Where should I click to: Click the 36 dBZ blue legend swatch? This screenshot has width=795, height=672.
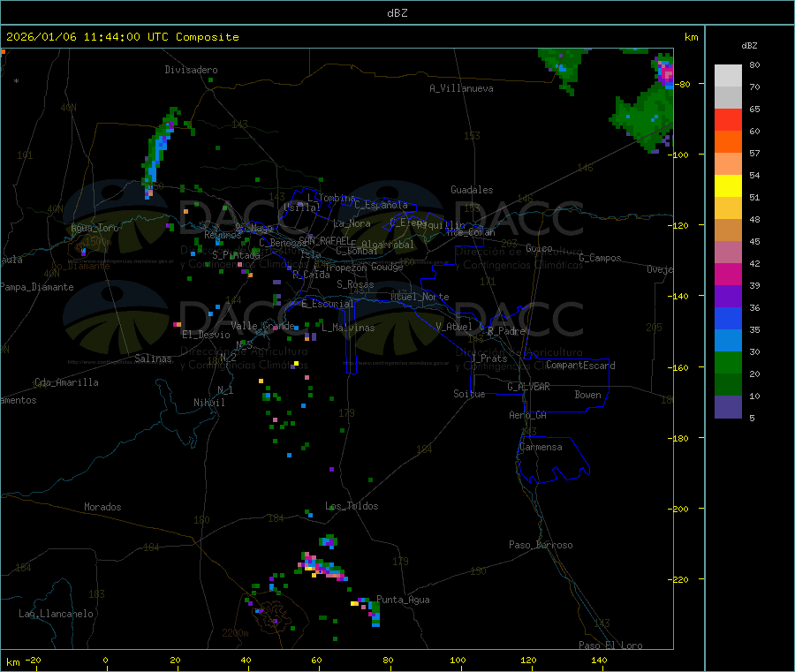point(728,318)
